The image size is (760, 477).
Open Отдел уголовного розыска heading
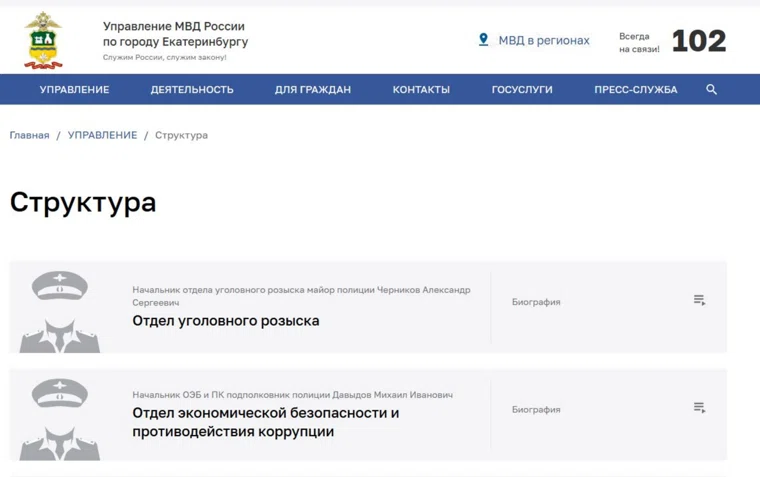tap(226, 321)
